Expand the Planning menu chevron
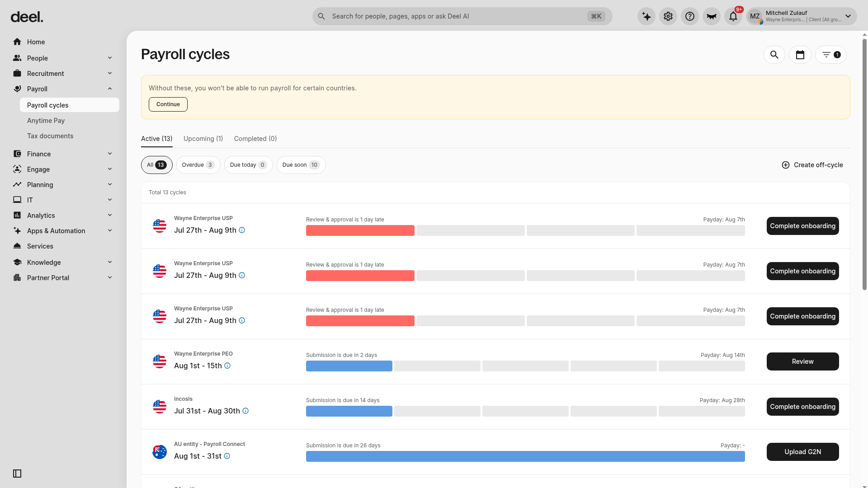Image resolution: width=868 pixels, height=488 pixels. pyautogui.click(x=110, y=184)
